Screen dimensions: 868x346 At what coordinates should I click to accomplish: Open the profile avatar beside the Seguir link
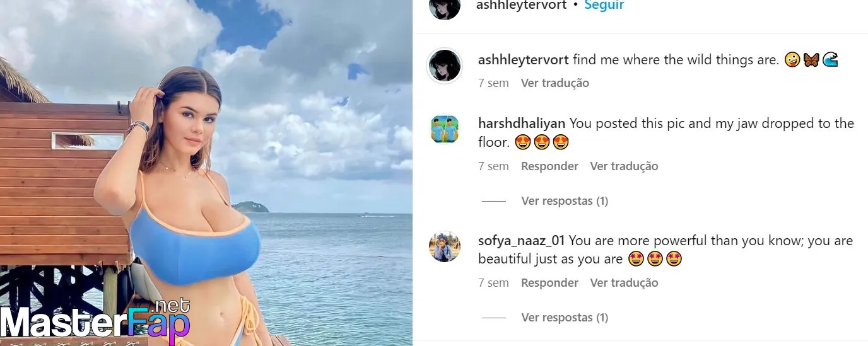point(445,6)
